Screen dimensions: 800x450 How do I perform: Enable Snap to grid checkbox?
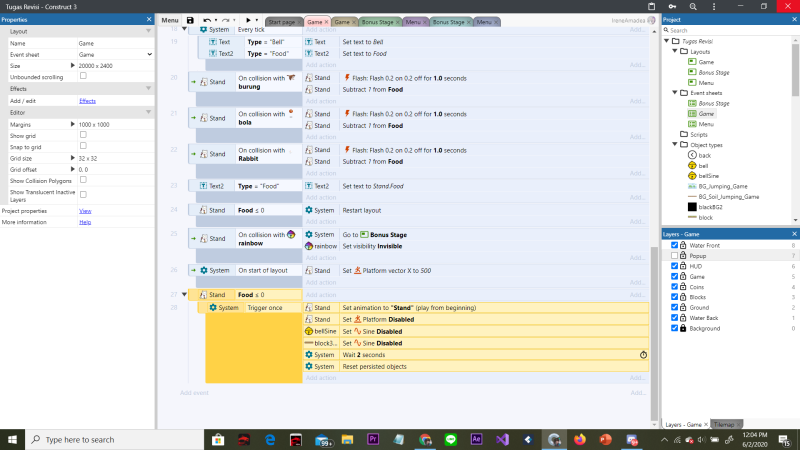tap(83, 146)
